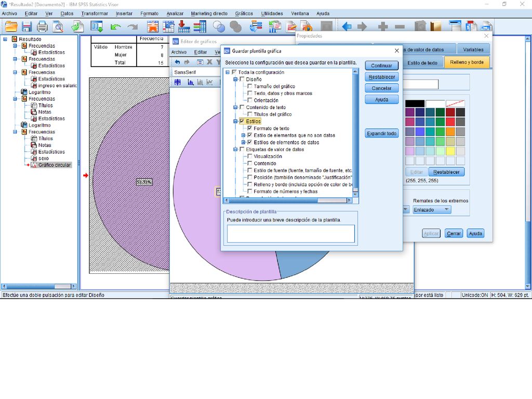This screenshot has width=532, height=399.
Task: Enable Orientación checkbox
Action: 250,100
